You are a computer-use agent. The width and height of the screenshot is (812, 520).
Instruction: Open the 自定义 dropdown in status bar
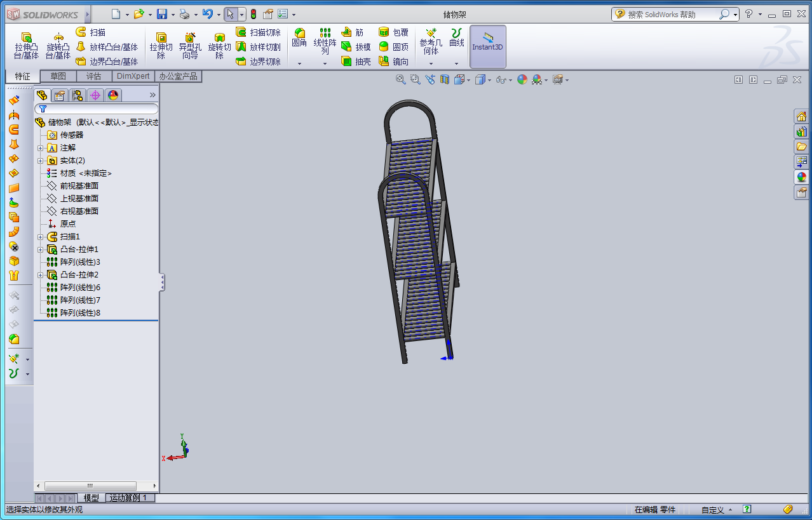(x=717, y=510)
